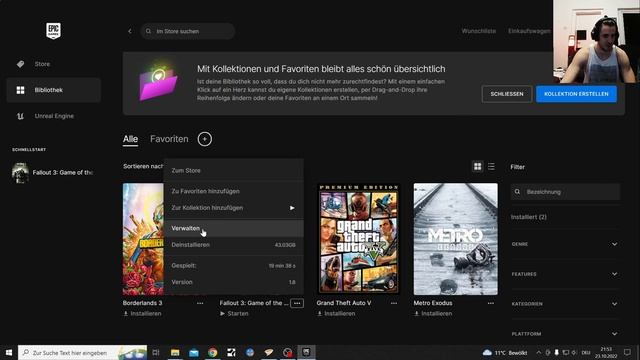The height and width of the screenshot is (360, 640).
Task: Click the Metro Exodus title
Action: click(433, 303)
